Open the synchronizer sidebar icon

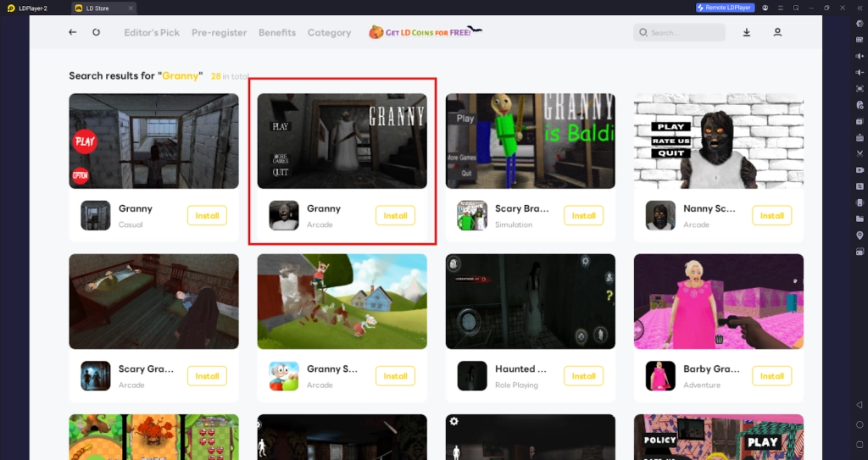coord(860,186)
